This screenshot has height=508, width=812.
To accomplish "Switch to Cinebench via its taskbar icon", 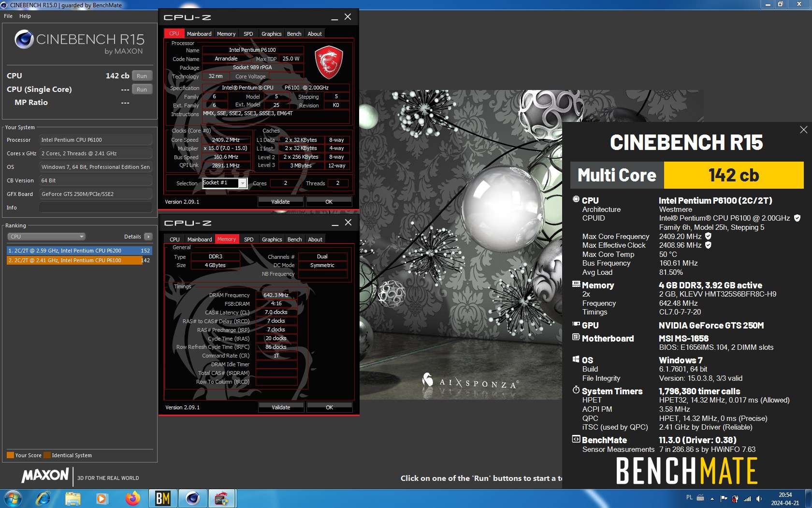I will pyautogui.click(x=192, y=498).
